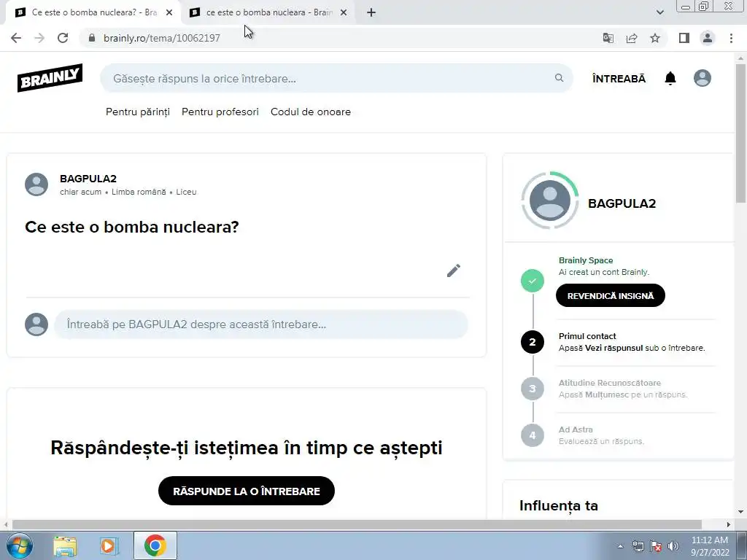The height and width of the screenshot is (560, 747).
Task: Click the green checkmark step icon
Action: click(x=532, y=281)
